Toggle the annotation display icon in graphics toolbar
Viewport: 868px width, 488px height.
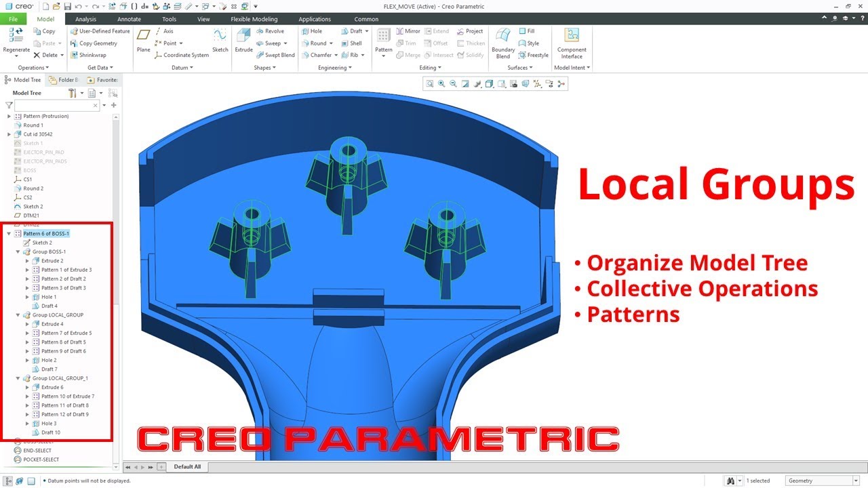coord(548,84)
